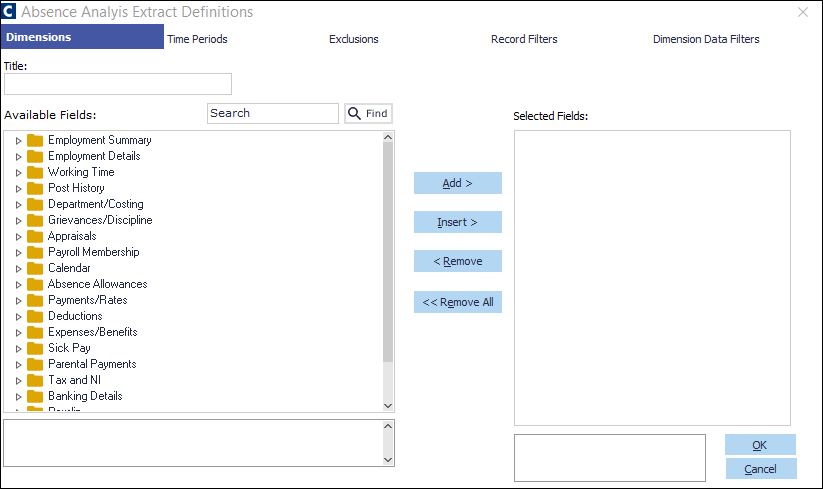This screenshot has height=489, width=823.
Task: Click the Payments/Rates folder icon
Action: coord(35,301)
